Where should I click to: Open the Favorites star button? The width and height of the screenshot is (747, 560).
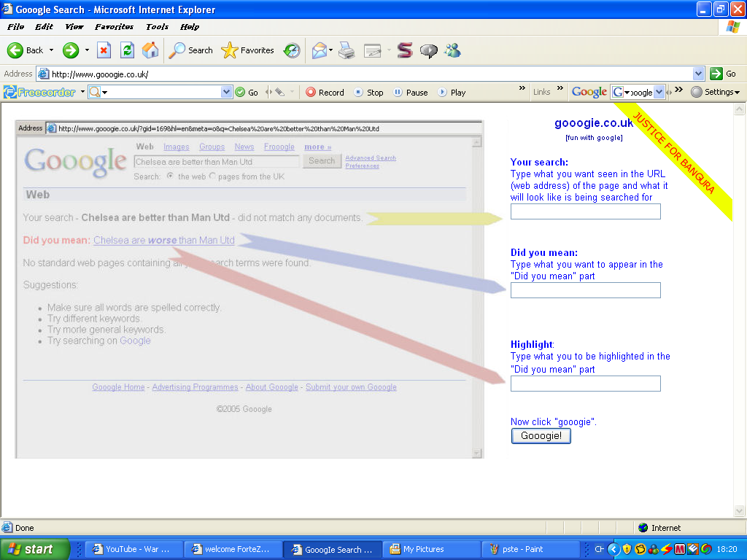click(247, 50)
